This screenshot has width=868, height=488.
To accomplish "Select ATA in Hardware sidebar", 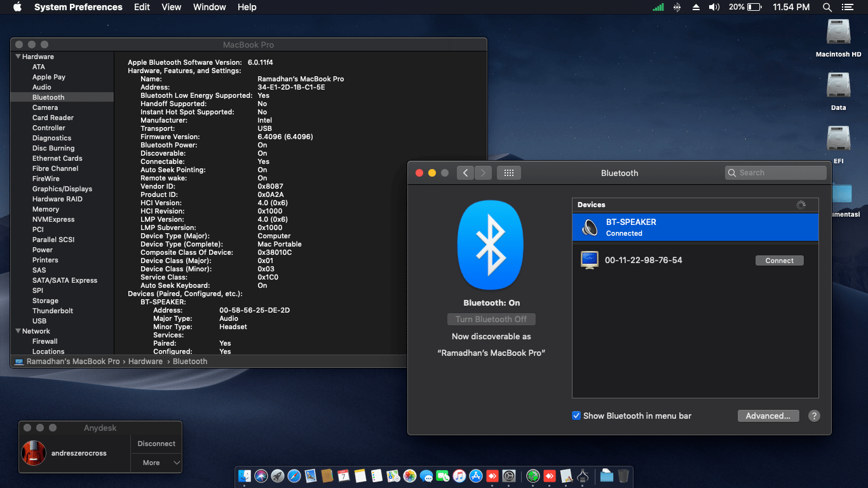I will pyautogui.click(x=39, y=67).
